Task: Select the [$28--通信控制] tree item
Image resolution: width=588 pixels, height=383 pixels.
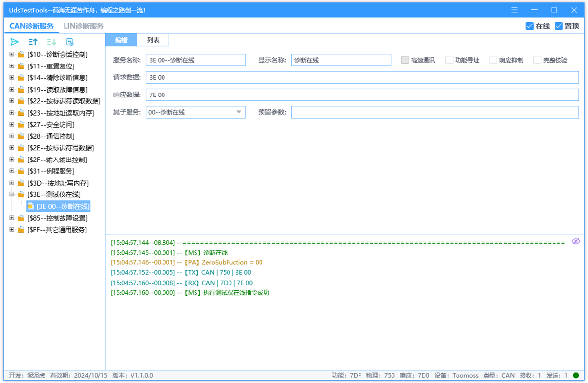Action: click(51, 136)
